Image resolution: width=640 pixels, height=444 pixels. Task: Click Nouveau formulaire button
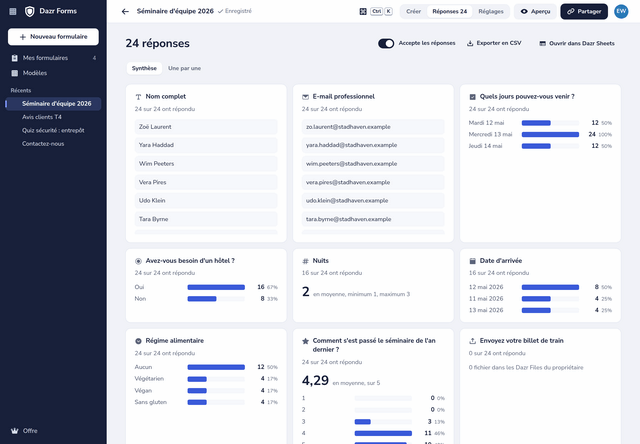tap(53, 37)
